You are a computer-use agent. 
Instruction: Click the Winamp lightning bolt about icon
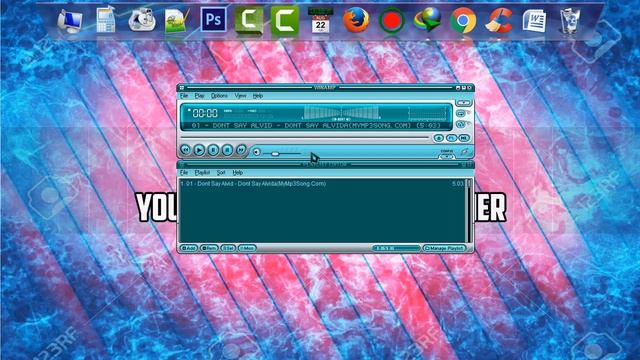464,151
